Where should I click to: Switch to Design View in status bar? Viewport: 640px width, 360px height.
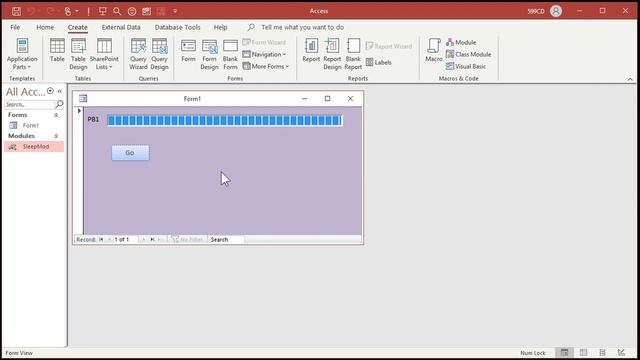click(x=621, y=353)
